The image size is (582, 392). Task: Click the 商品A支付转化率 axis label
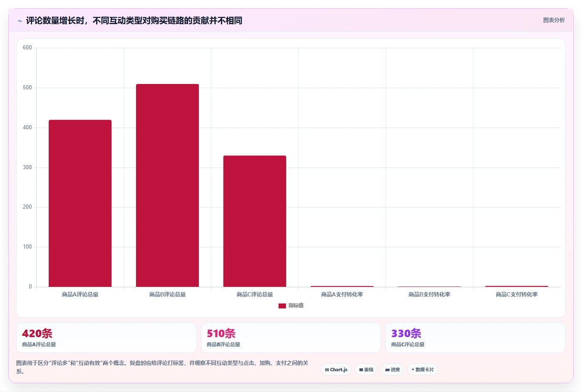(342, 294)
